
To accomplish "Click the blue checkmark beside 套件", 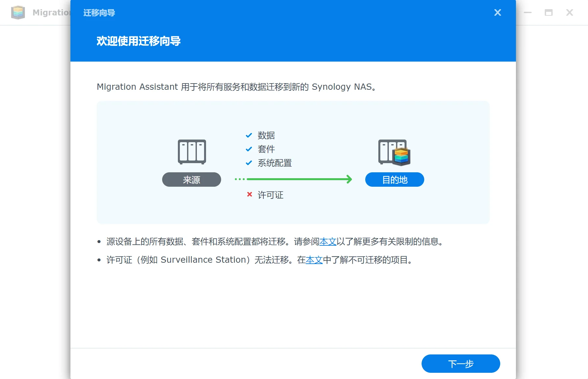I will [249, 149].
